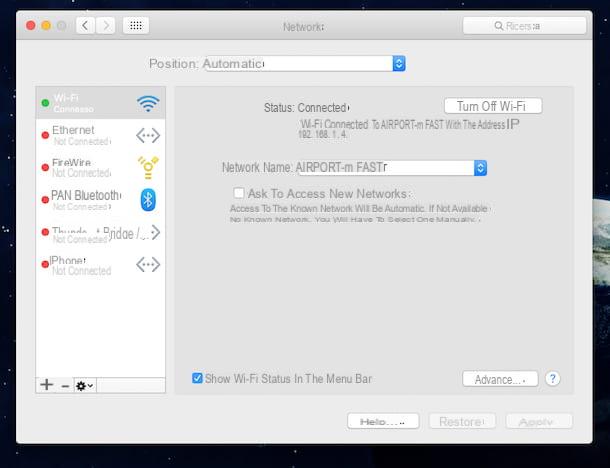The image size is (610, 468).
Task: Click the Apply button
Action: (539, 421)
